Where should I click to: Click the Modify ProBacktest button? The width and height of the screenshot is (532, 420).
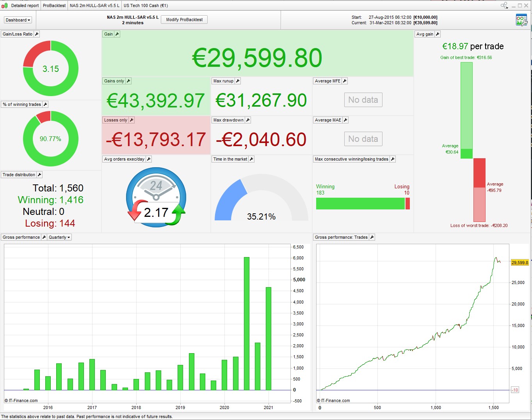pyautogui.click(x=184, y=20)
